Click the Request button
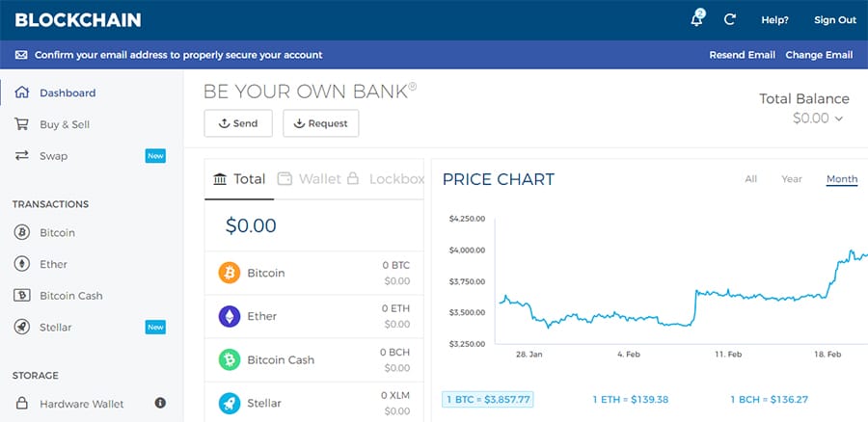Image resolution: width=868 pixels, height=422 pixels. (x=320, y=123)
